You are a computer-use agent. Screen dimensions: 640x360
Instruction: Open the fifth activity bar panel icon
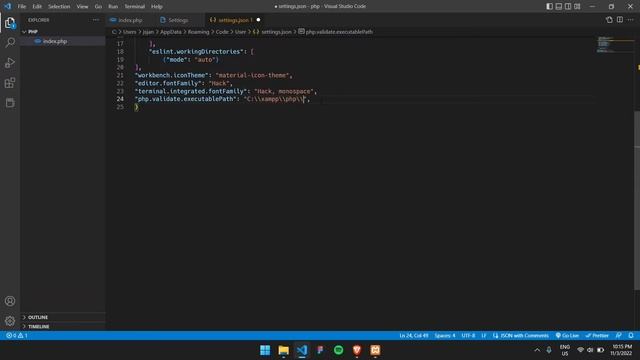click(10, 102)
